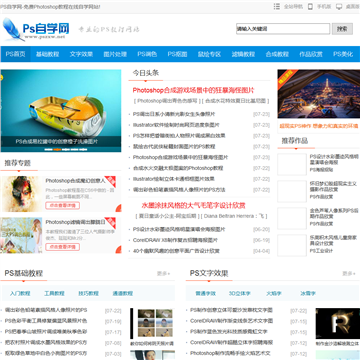Select the 工具教程 sub-tab
Image resolution: width=360 pixels, height=360 pixels.
pyautogui.click(x=54, y=294)
